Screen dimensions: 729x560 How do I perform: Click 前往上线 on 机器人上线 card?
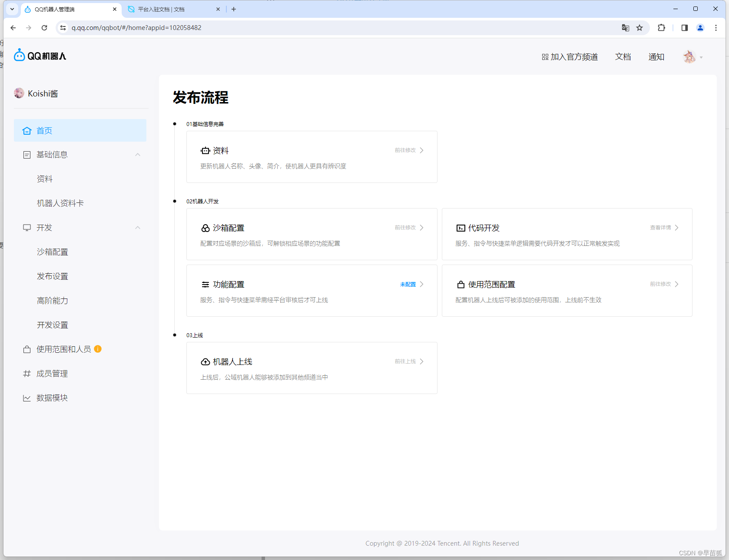(405, 361)
